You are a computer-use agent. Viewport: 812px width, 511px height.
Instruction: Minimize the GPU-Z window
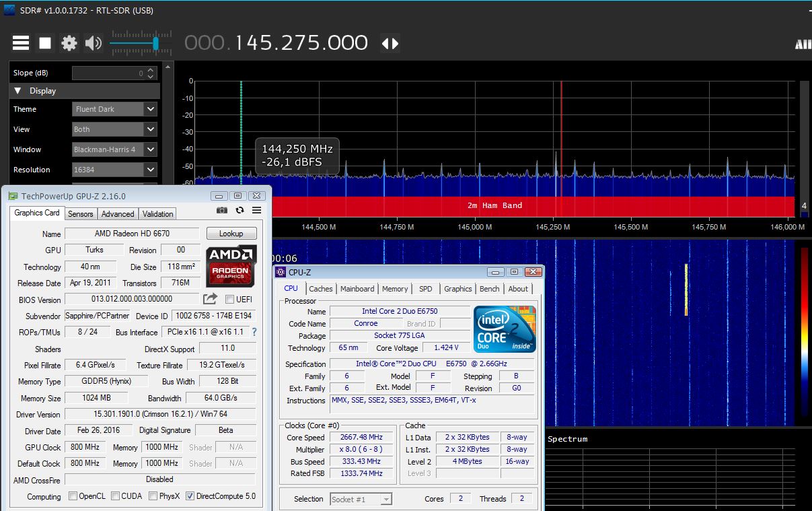[219, 196]
